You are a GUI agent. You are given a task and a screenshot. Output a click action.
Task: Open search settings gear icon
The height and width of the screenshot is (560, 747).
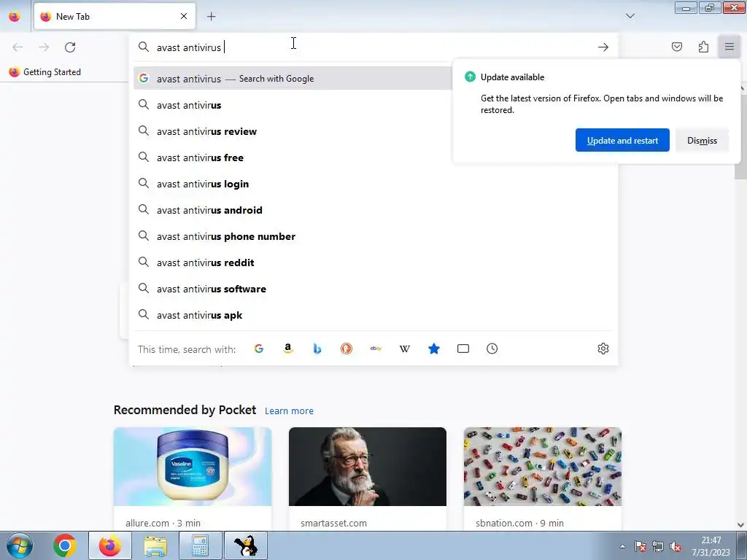click(x=603, y=349)
